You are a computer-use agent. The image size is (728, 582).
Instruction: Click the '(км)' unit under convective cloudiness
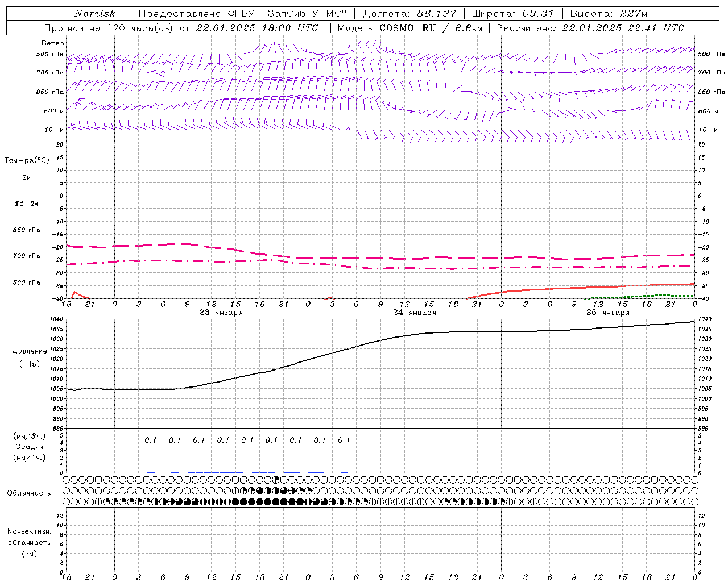click(x=30, y=554)
